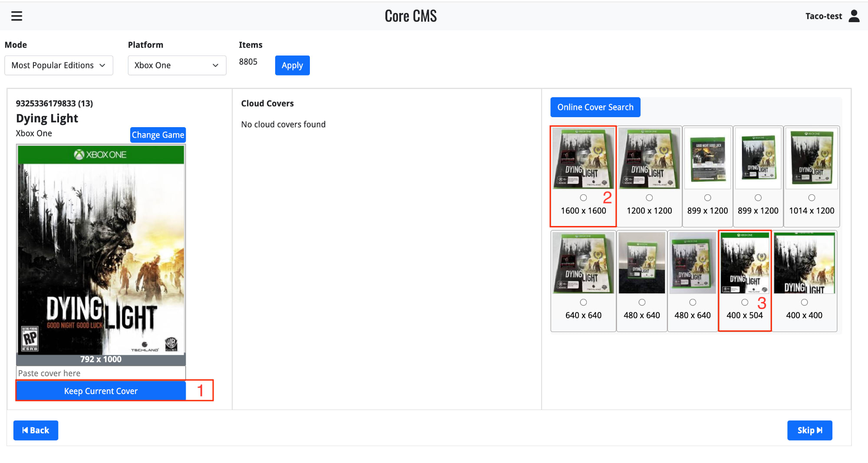Click the Taco-test username text

click(823, 16)
